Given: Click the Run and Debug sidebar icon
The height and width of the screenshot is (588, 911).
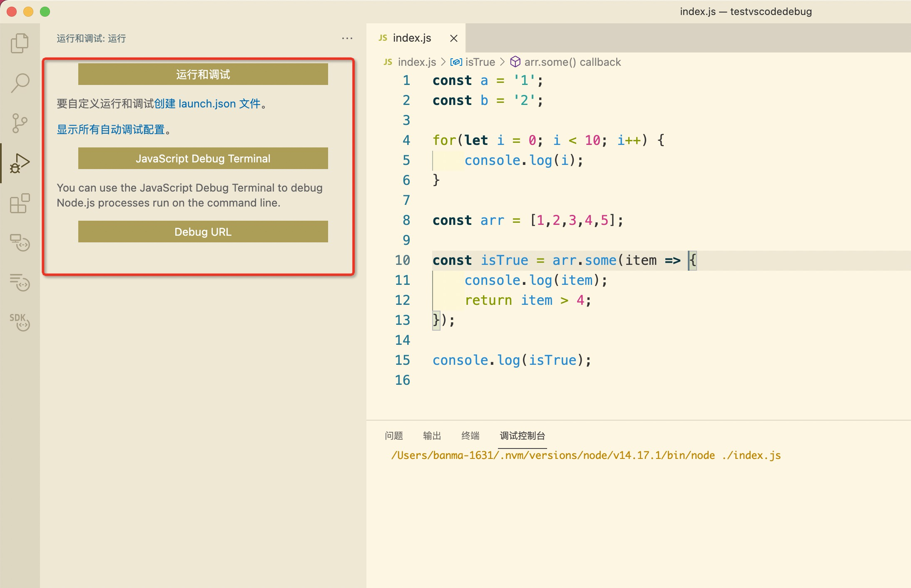Looking at the screenshot, I should 19,163.
